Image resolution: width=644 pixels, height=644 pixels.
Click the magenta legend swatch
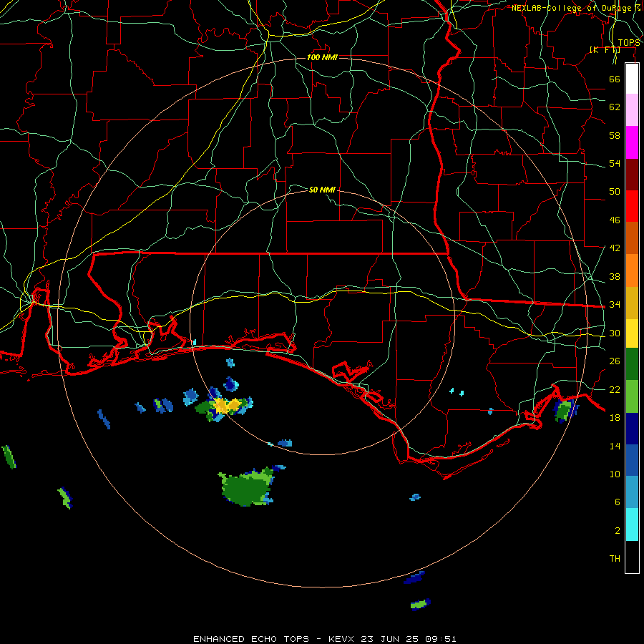tap(632, 142)
